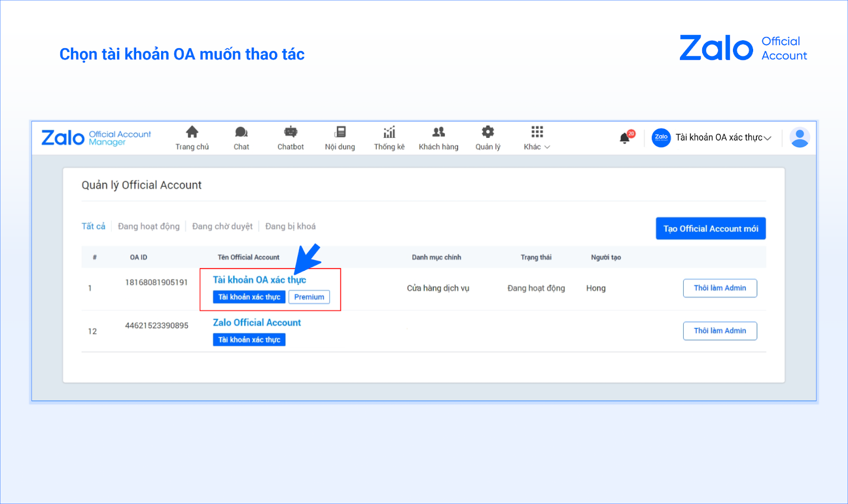Switch to the Đang chờ duyệt tab
Image resolution: width=848 pixels, height=504 pixels.
pos(222,226)
